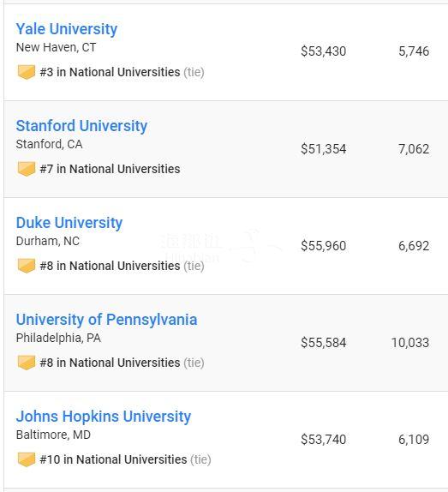Click the gold ranking badge for Duke

tap(26, 266)
